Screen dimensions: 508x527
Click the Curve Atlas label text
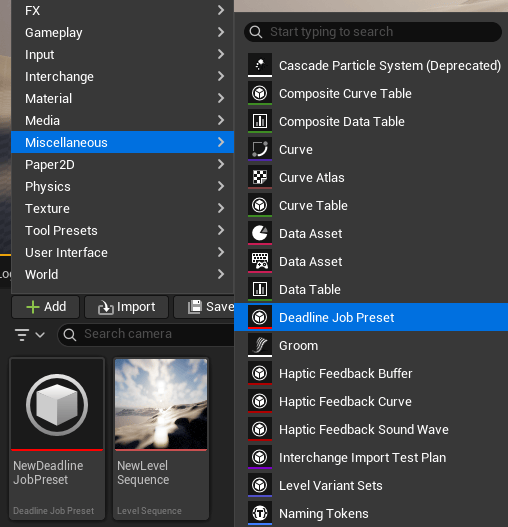(x=312, y=177)
